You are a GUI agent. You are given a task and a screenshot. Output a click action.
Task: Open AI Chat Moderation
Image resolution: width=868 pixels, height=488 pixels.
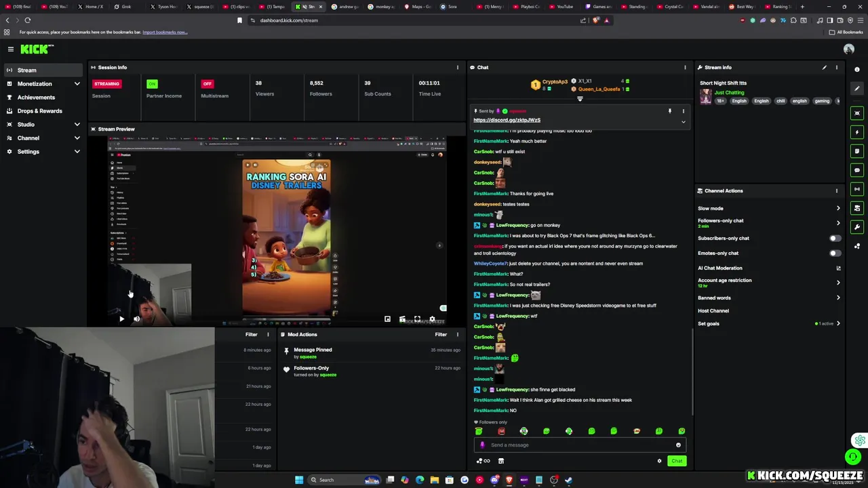769,268
